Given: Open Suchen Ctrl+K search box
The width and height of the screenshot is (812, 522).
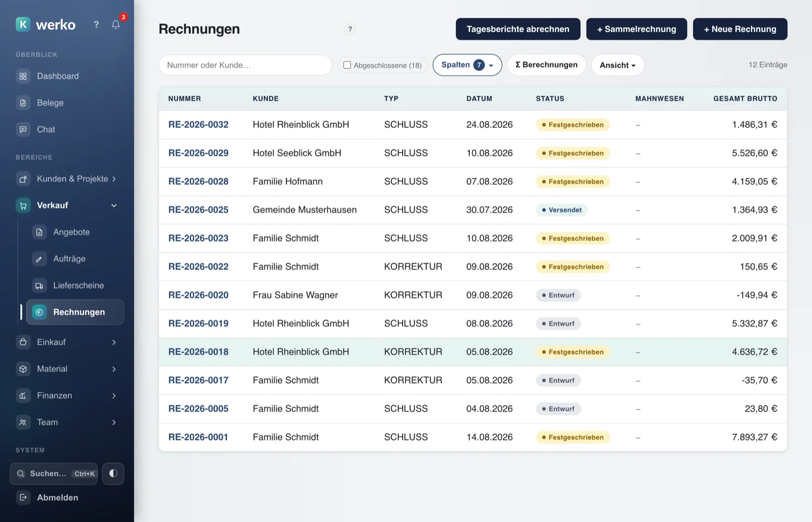Looking at the screenshot, I should point(54,474).
